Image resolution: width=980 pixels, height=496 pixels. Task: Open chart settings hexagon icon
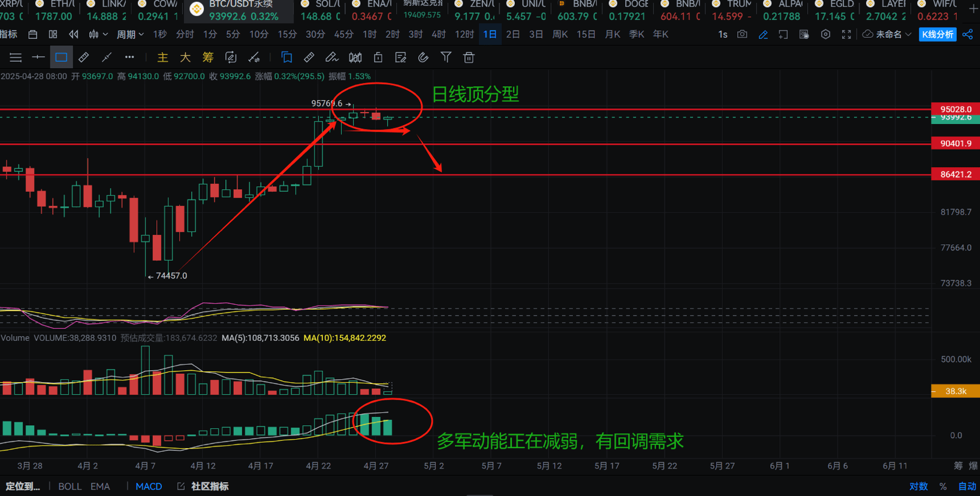point(825,35)
